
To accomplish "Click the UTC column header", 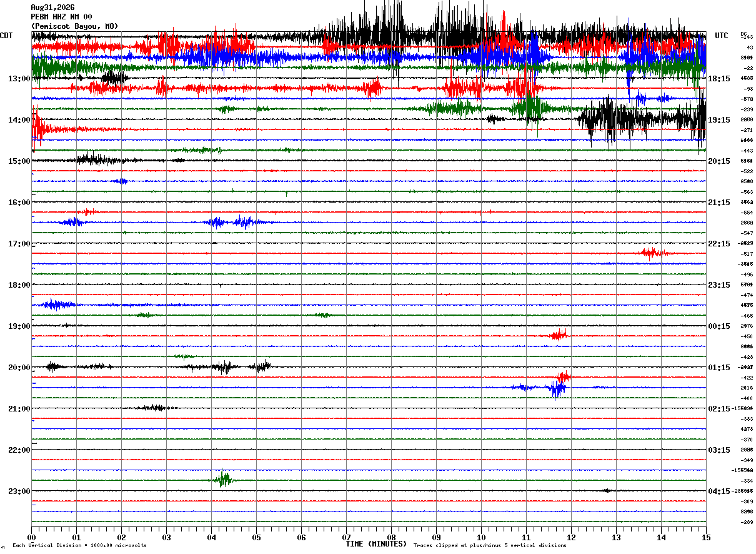I will pyautogui.click(x=722, y=36).
